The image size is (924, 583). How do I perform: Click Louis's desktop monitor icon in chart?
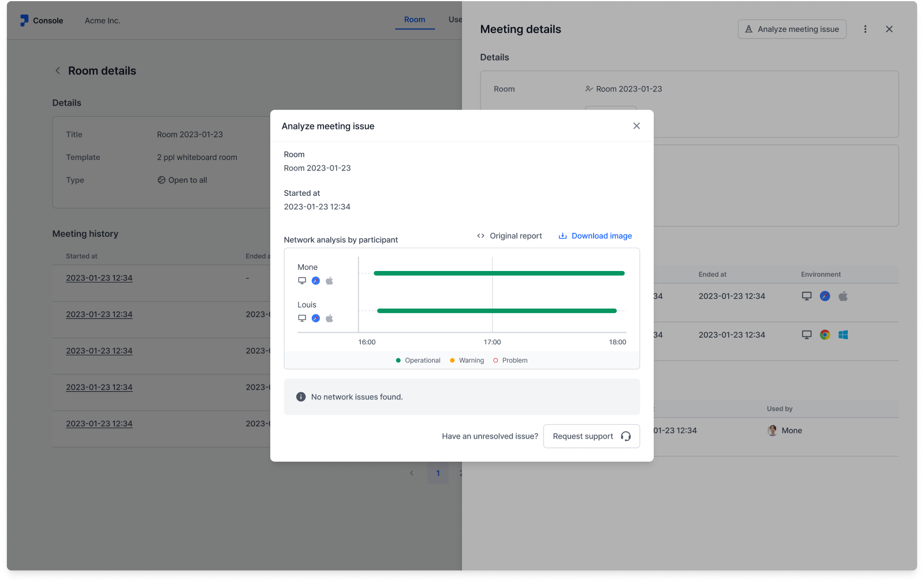[302, 318]
